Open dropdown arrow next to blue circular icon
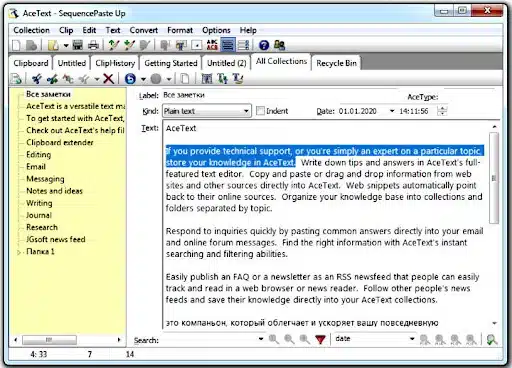This screenshot has width=512, height=368. coord(143,79)
